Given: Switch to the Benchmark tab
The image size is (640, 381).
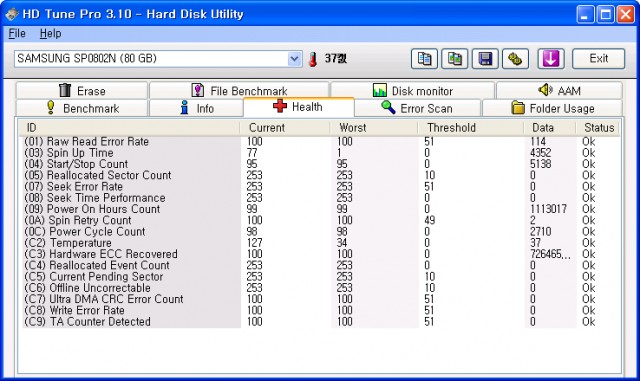Looking at the screenshot, I should (82, 108).
